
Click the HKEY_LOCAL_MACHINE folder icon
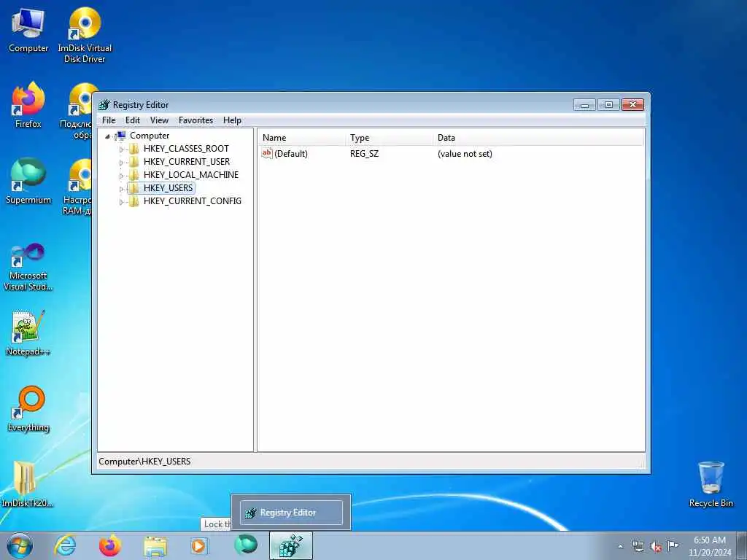(134, 175)
